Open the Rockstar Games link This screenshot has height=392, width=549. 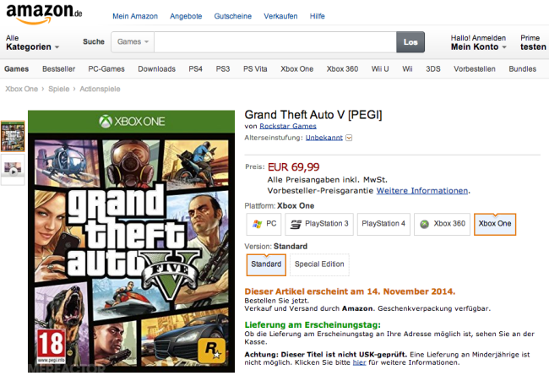(288, 126)
